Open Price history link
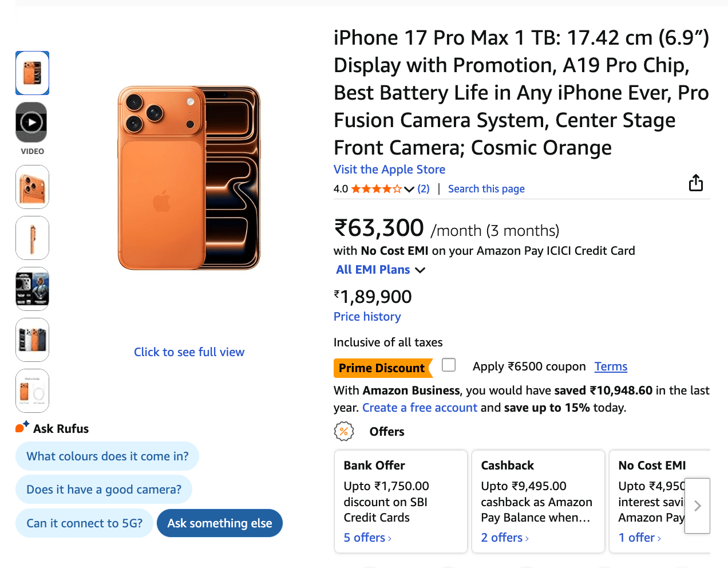Viewport: 728px width, 568px height. 367,317
